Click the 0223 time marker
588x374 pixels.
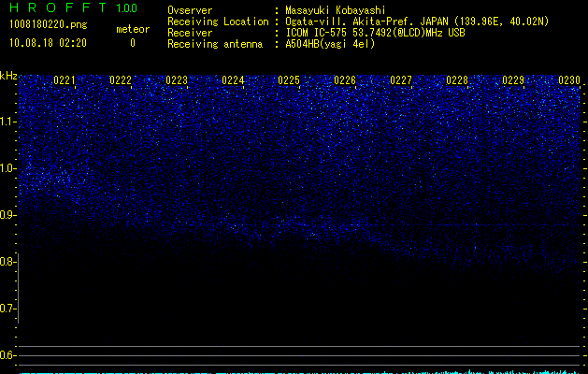pos(177,80)
